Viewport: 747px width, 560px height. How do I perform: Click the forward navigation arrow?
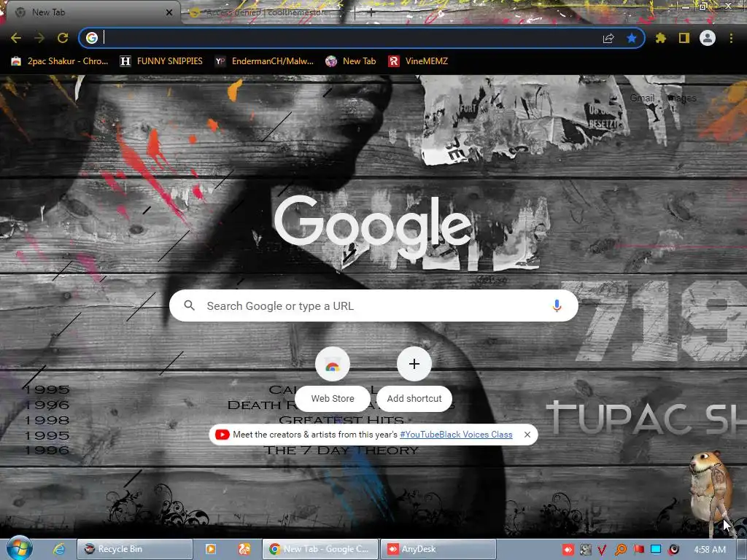pyautogui.click(x=39, y=38)
